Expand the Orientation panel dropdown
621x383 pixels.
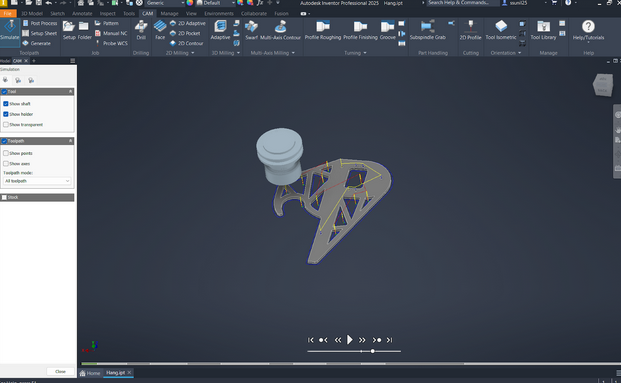coord(506,53)
